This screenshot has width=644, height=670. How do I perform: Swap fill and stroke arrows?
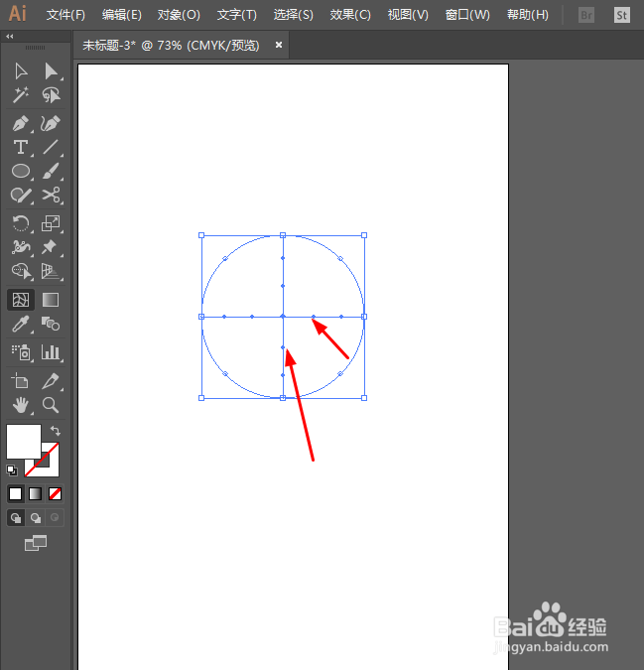(x=56, y=430)
